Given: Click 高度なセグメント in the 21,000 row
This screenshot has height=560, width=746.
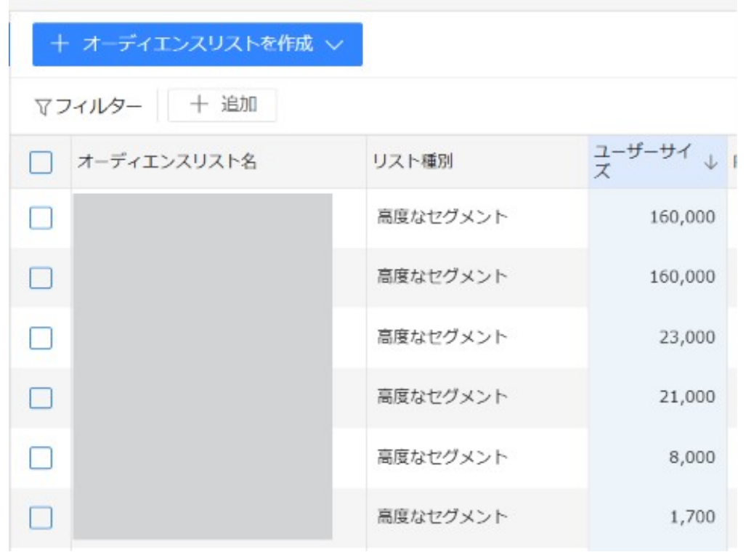Looking at the screenshot, I should click(x=442, y=397).
